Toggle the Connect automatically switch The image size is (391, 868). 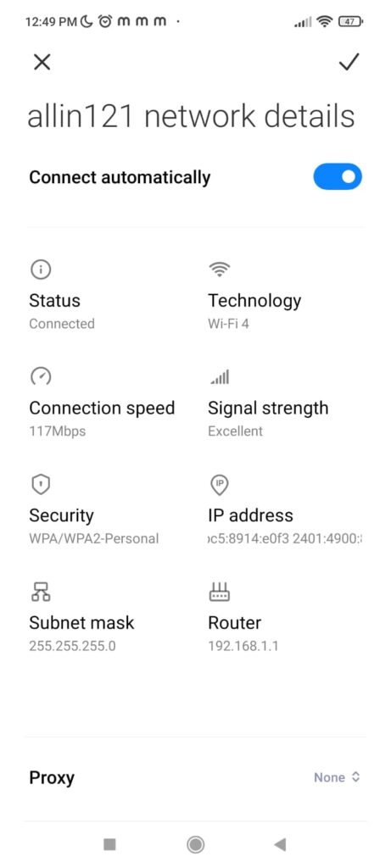pyautogui.click(x=338, y=176)
